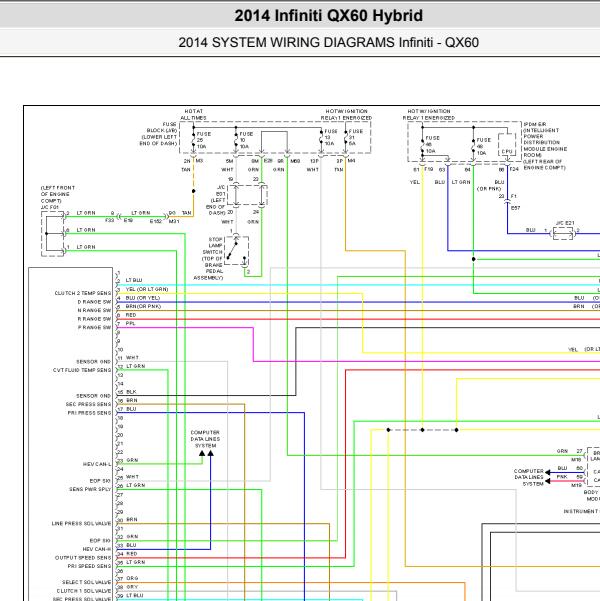
Task: Click the 'YEL (OR LT GRN)' wire label at pin 3
Action: [x=147, y=289]
